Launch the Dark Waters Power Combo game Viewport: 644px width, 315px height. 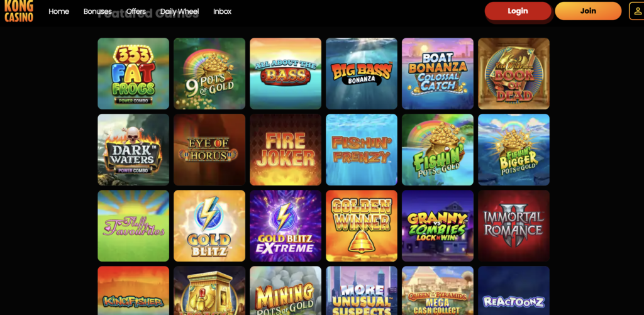click(x=133, y=150)
